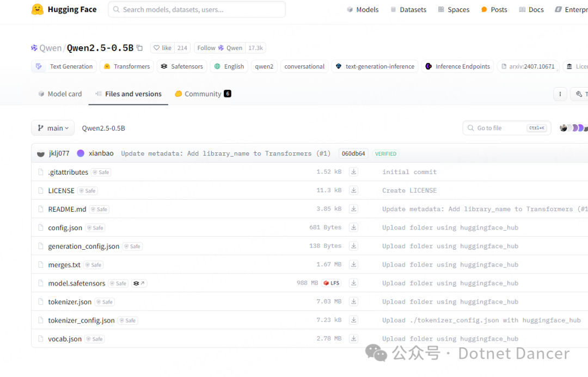The width and height of the screenshot is (588, 377).
Task: Open the vocab.json file
Action: pos(65,339)
